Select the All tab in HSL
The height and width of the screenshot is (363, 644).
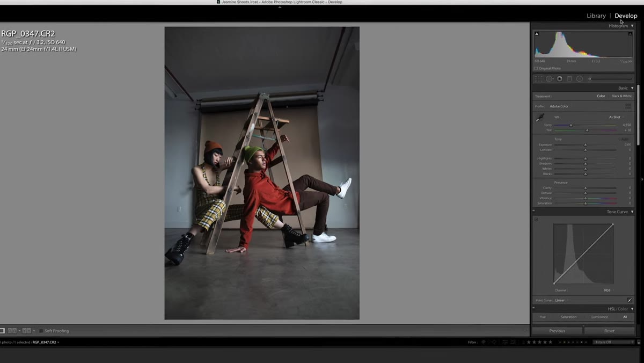tap(625, 317)
